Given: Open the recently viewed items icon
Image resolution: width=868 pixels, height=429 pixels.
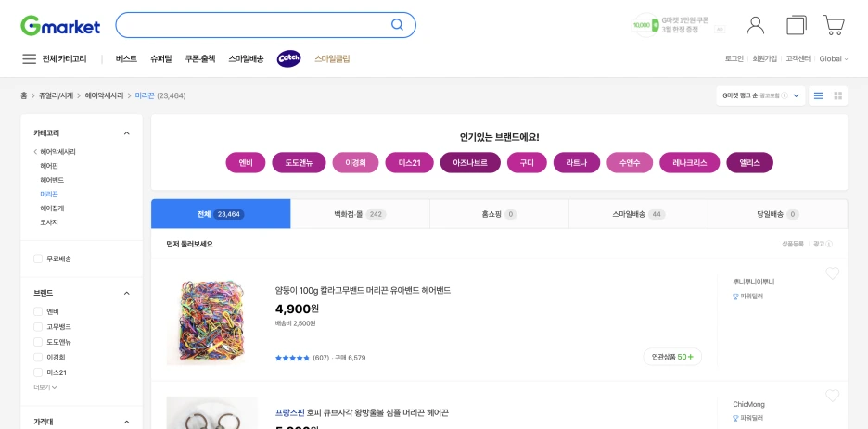Looking at the screenshot, I should click(x=796, y=25).
